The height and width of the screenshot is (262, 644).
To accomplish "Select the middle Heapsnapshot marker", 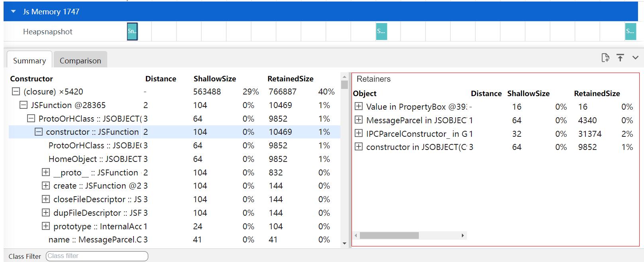I will click(381, 32).
